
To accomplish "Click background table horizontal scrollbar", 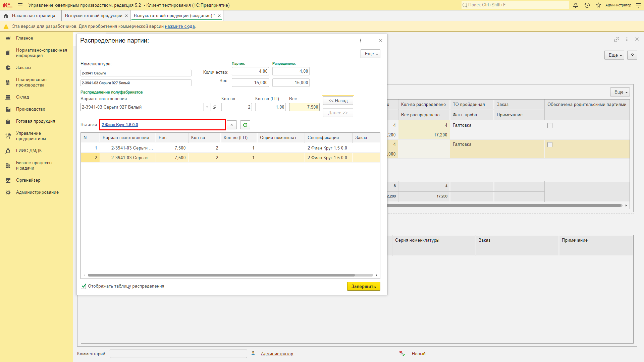I will click(x=505, y=205).
